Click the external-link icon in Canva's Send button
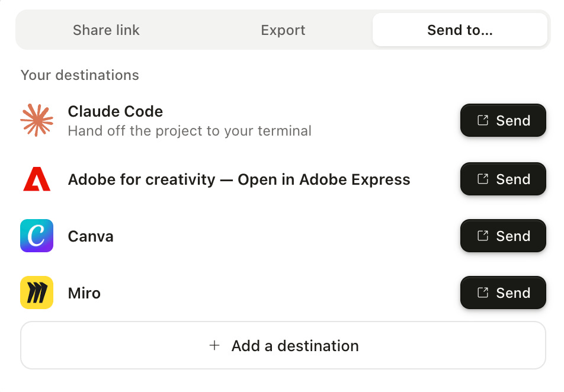Image resolution: width=564 pixels, height=392 pixels. coord(483,236)
